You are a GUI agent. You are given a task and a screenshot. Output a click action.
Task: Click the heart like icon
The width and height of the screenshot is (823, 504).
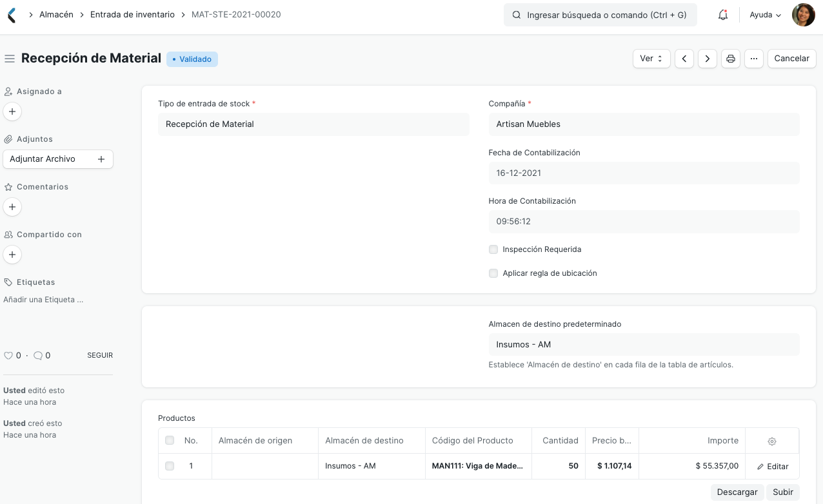coord(8,355)
